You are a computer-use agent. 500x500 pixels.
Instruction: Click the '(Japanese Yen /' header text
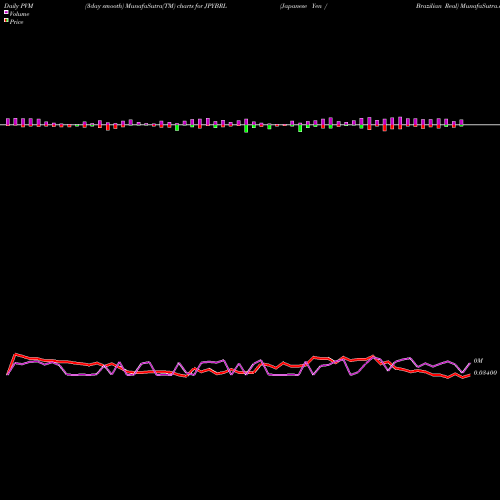[x=303, y=6]
